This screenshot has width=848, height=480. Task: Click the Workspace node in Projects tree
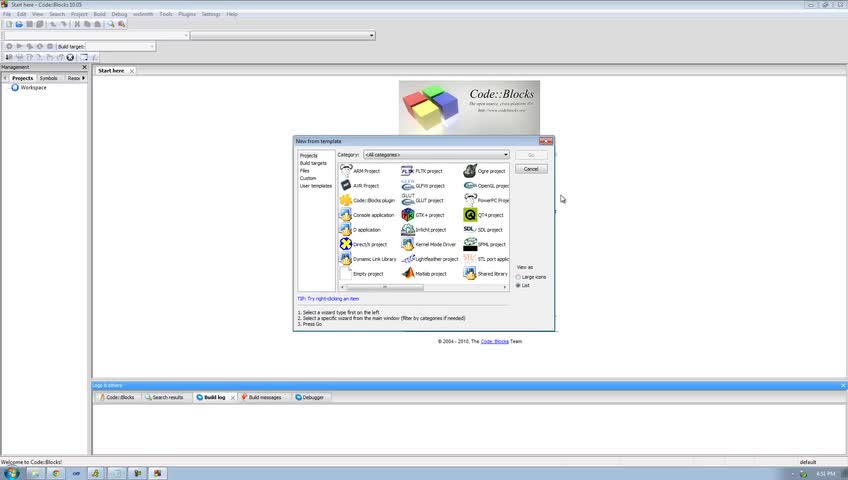tap(29, 88)
